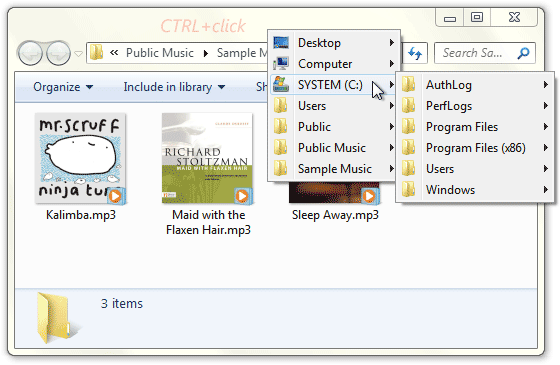Click the Computer icon in menu
Viewport: 560px width, 365px height.
(281, 64)
